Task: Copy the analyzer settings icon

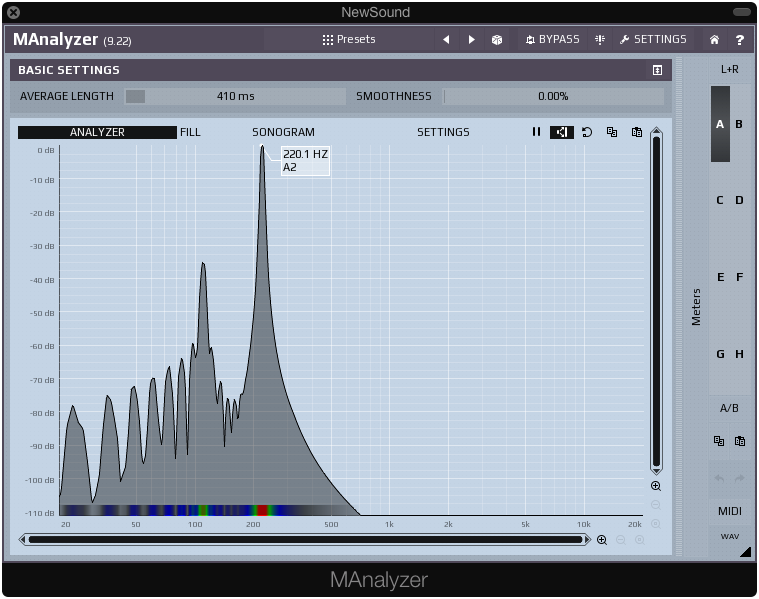Action: click(612, 132)
